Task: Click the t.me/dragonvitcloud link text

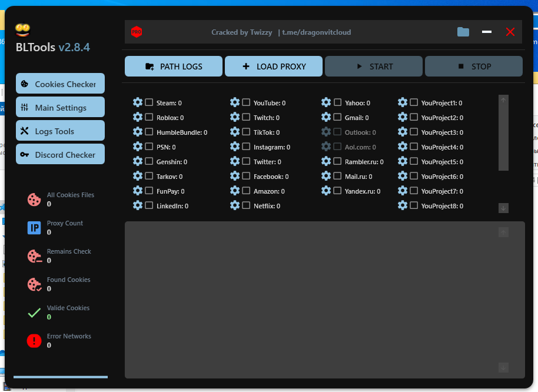Action: coord(316,32)
